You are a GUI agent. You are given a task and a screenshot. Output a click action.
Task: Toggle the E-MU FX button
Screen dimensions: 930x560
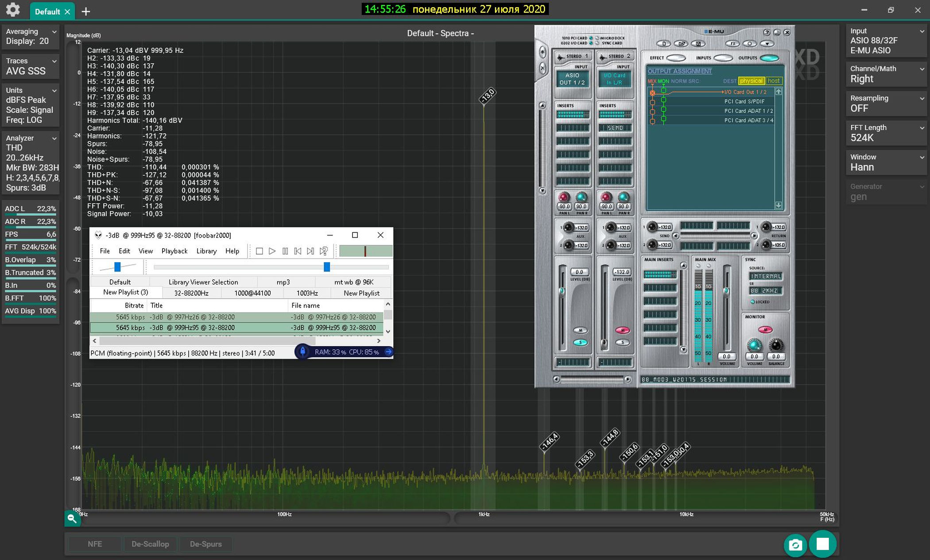click(733, 43)
